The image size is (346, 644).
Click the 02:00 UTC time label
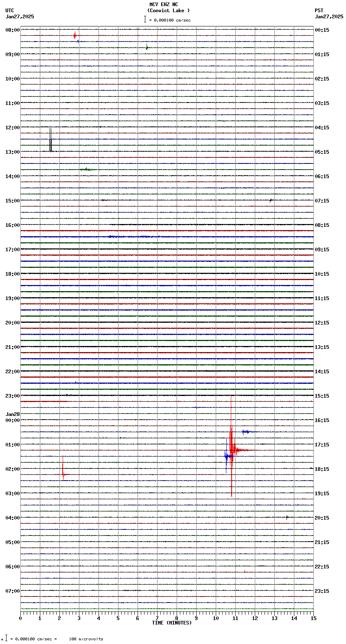[13, 469]
